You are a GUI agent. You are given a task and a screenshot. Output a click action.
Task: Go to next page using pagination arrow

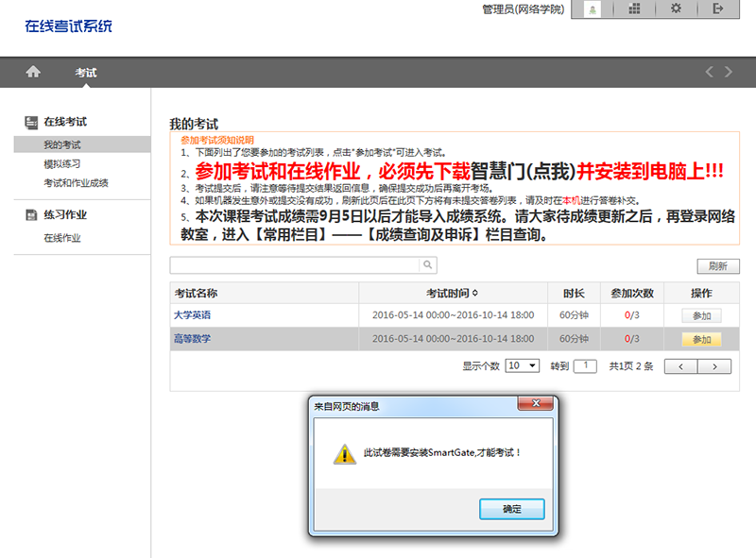pos(715,366)
